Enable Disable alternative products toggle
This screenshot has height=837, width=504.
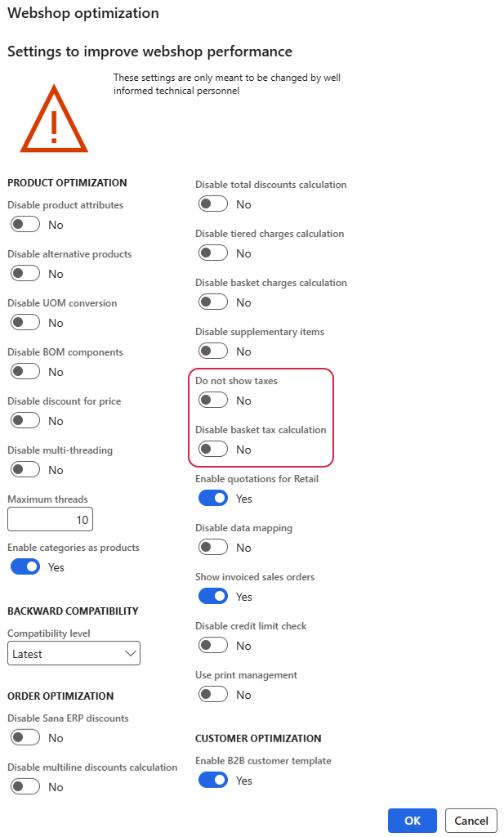[25, 273]
